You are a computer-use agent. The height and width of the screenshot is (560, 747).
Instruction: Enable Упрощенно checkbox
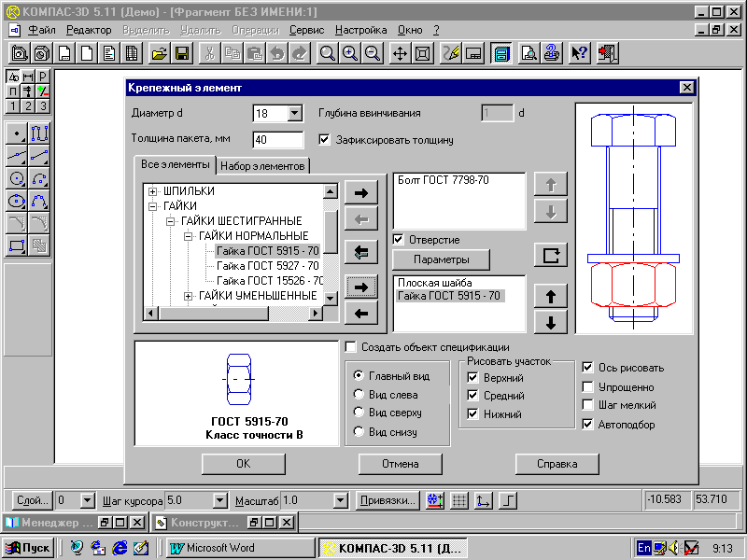tap(588, 386)
